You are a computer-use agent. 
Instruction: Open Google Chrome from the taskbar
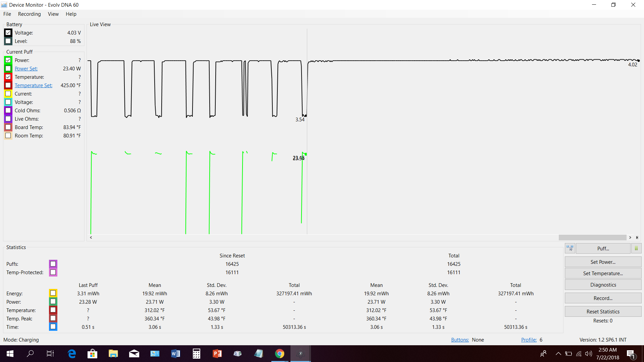(x=279, y=354)
